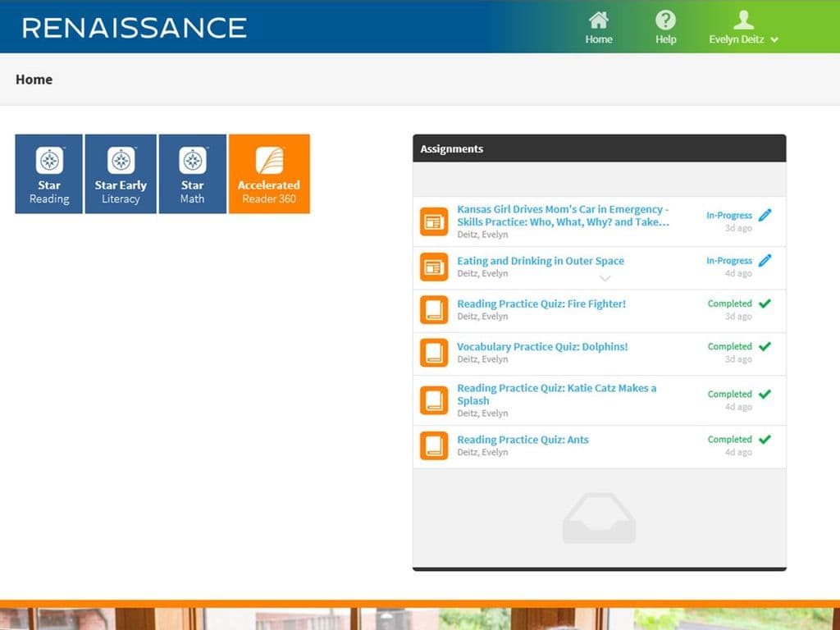This screenshot has width=840, height=630.
Task: Click the article icon beside the Kansas Girl assignment
Action: pyautogui.click(x=434, y=221)
